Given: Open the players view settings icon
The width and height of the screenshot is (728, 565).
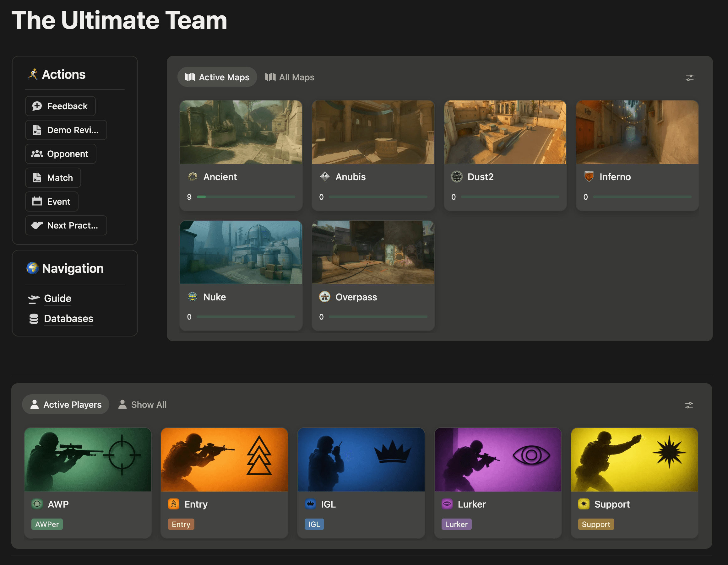Looking at the screenshot, I should [x=689, y=405].
